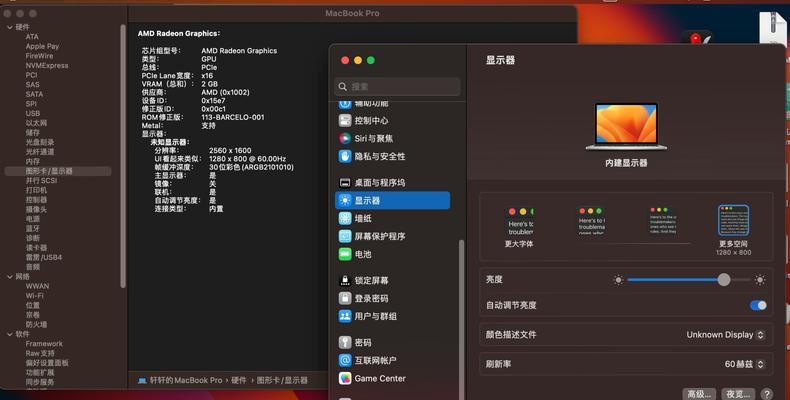This screenshot has width=790, height=400.
Task: Click 图形卡/显示器 in the path bar
Action: [282, 380]
